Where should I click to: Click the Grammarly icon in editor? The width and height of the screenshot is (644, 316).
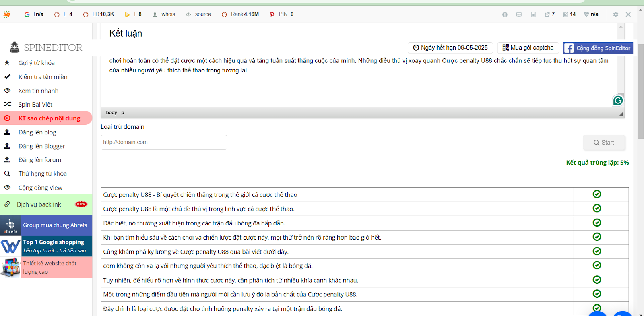coord(618,101)
